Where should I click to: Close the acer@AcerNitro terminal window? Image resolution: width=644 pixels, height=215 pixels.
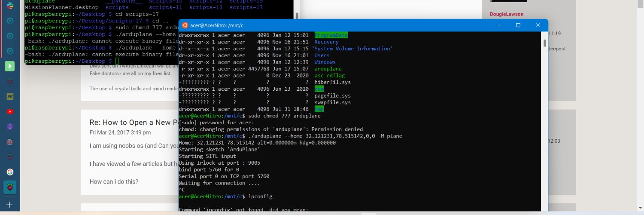(x=538, y=25)
